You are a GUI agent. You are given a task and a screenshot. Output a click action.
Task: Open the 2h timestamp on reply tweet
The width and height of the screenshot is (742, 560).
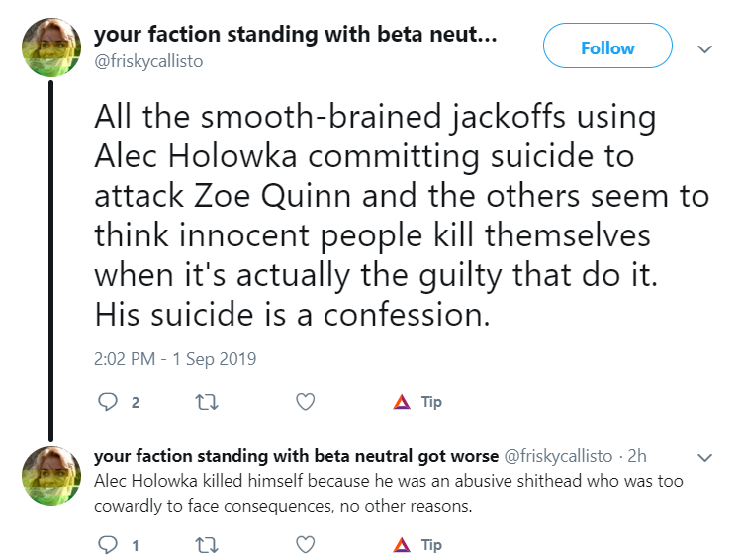click(x=637, y=456)
